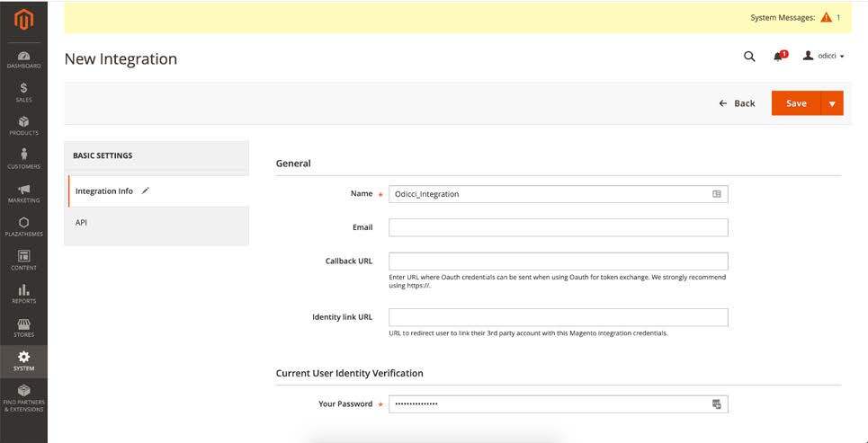Open the Stores sidebar menu

[23, 328]
